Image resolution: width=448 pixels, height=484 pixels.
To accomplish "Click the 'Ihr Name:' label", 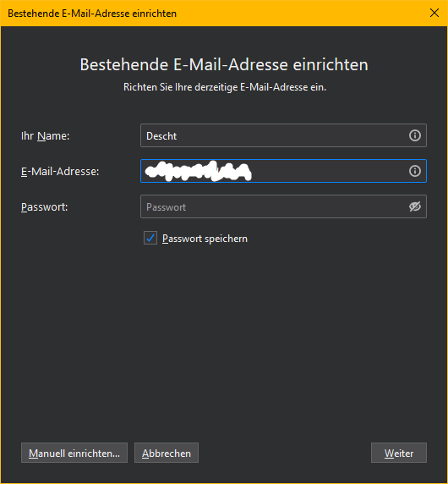I will point(46,136).
